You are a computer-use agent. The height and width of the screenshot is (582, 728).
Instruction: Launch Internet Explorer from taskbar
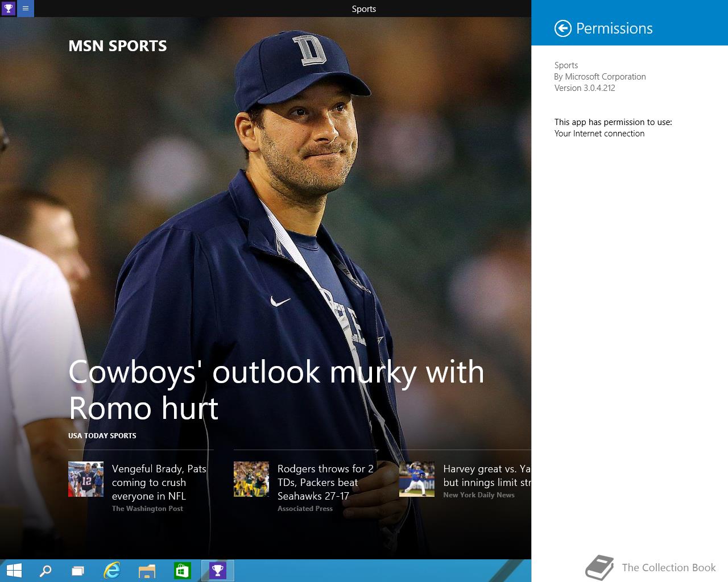[x=112, y=571]
